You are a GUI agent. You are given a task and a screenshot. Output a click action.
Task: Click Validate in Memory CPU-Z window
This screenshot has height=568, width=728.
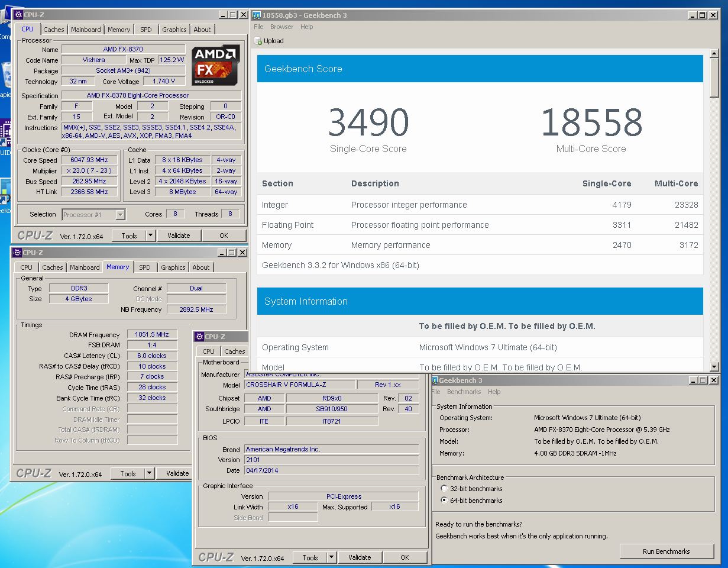(177, 473)
